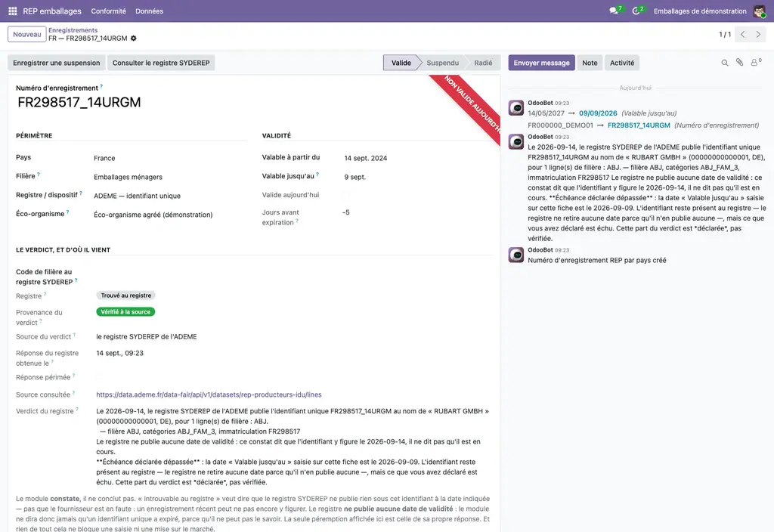Image resolution: width=774 pixels, height=532 pixels.
Task: Click the Activité button
Action: click(621, 63)
